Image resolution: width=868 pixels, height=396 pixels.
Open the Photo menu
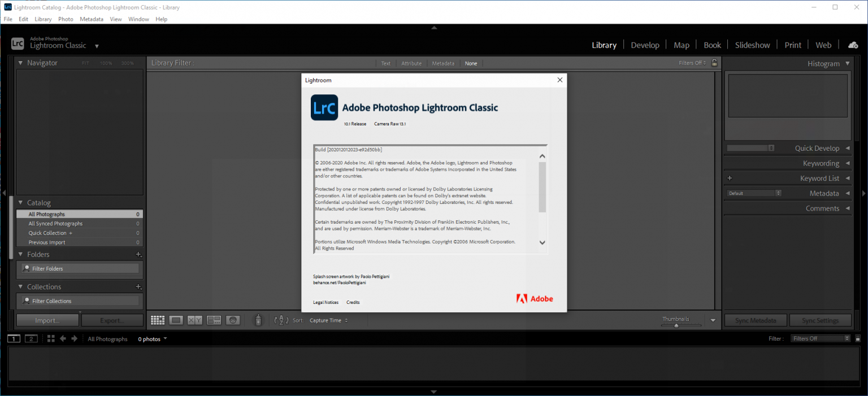(x=66, y=19)
